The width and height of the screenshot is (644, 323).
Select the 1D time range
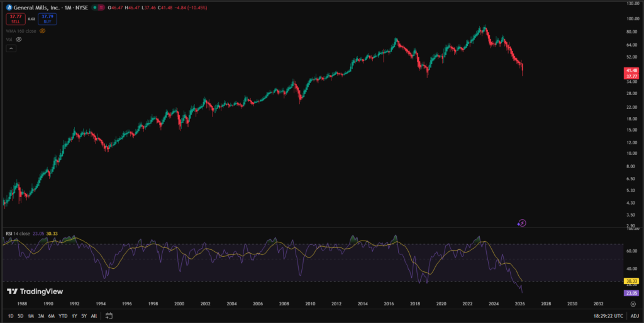tap(11, 316)
